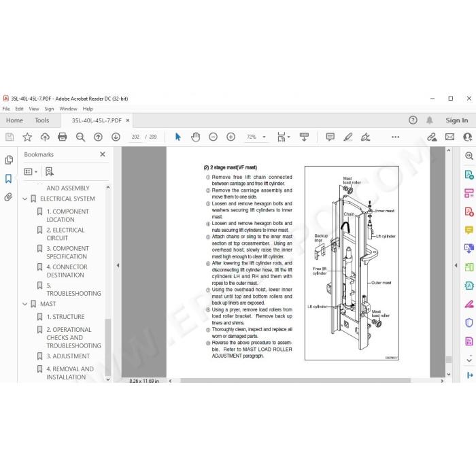The height and width of the screenshot is (476, 476).
Task: Show more tools ellipsis
Action: click(x=396, y=137)
